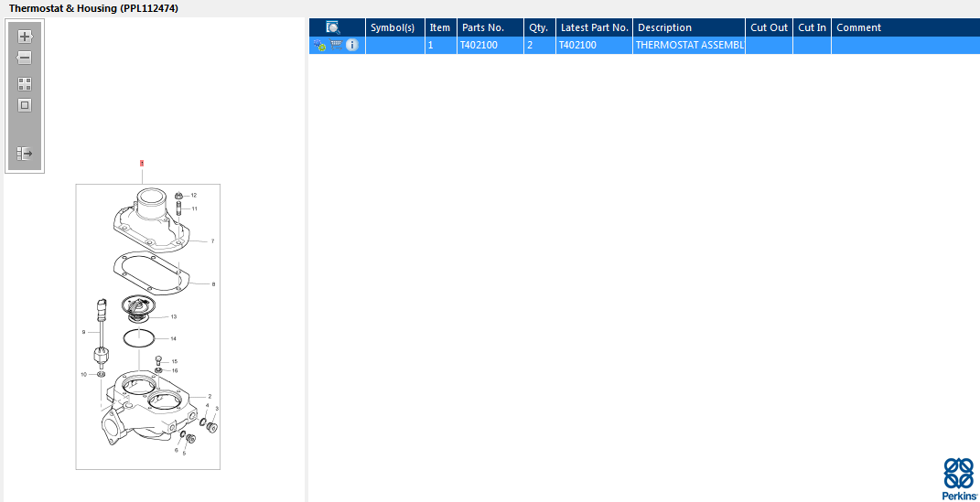Click Thermostat & Housing (PPL112474) title
Screen dimensions: 980x502
click(93, 9)
